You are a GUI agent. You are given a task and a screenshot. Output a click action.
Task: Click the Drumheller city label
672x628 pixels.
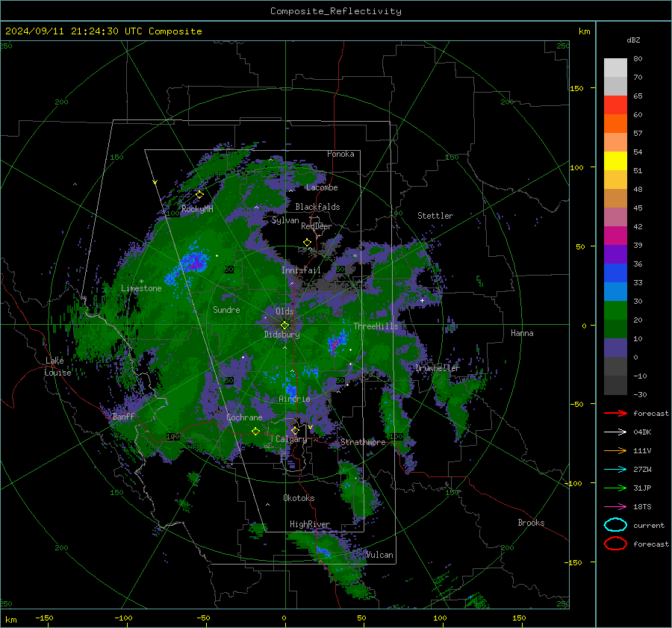(438, 368)
